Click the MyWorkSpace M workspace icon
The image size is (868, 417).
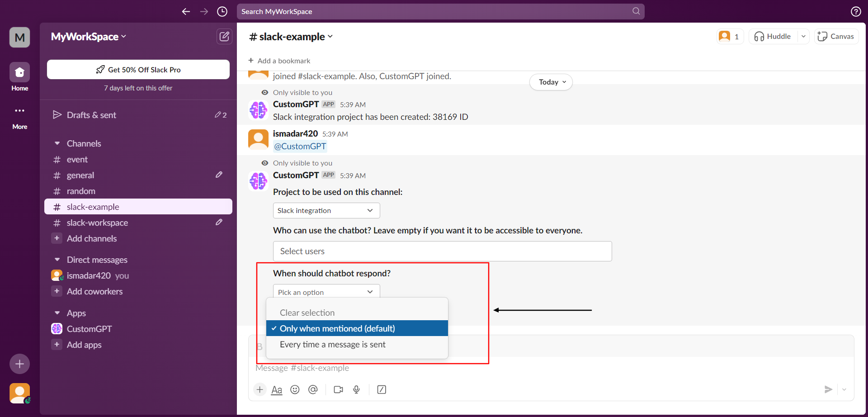point(19,37)
